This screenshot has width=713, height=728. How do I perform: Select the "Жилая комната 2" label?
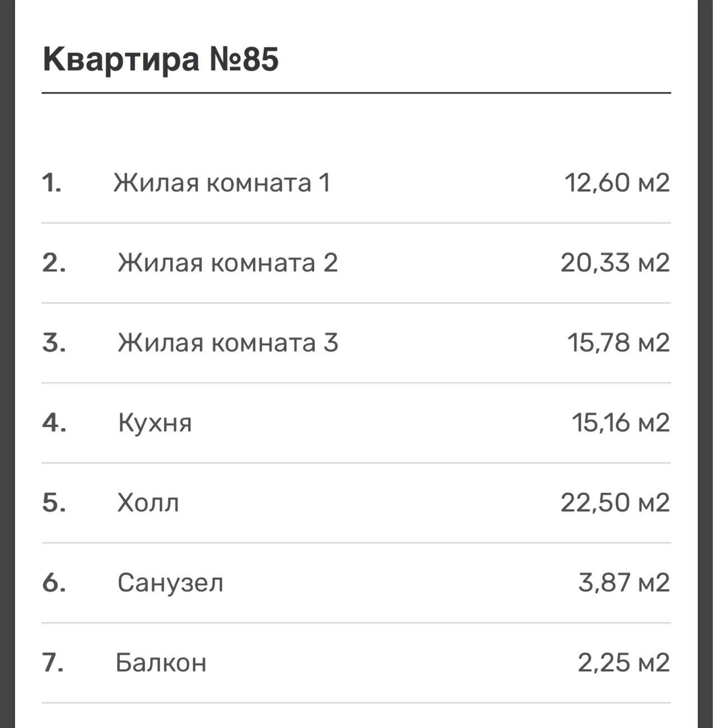tap(227, 262)
